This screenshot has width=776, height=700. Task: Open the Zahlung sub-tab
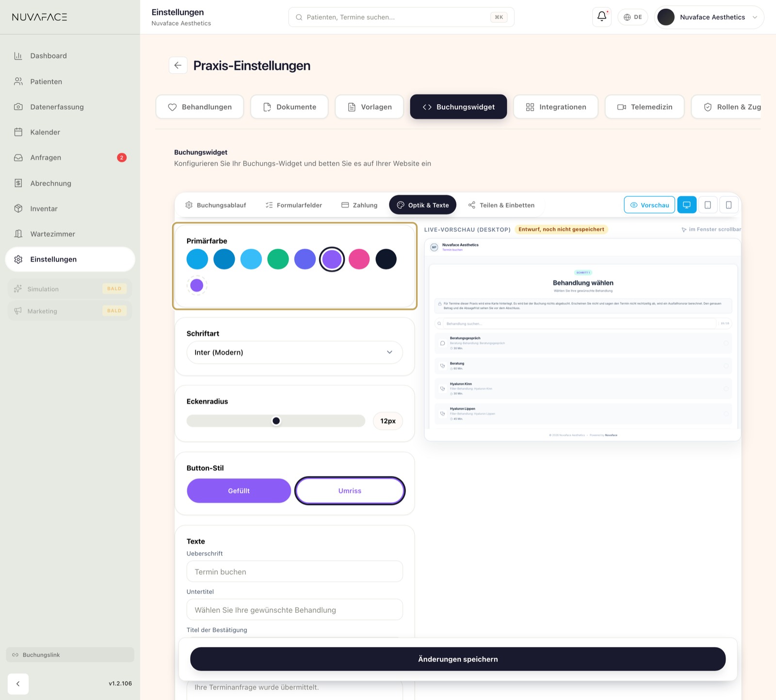click(359, 205)
